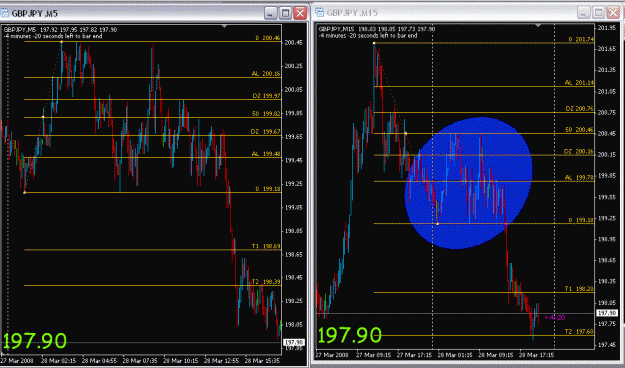Click the M15 bar-end countdown text at top
The width and height of the screenshot is (625, 368).
368,35
